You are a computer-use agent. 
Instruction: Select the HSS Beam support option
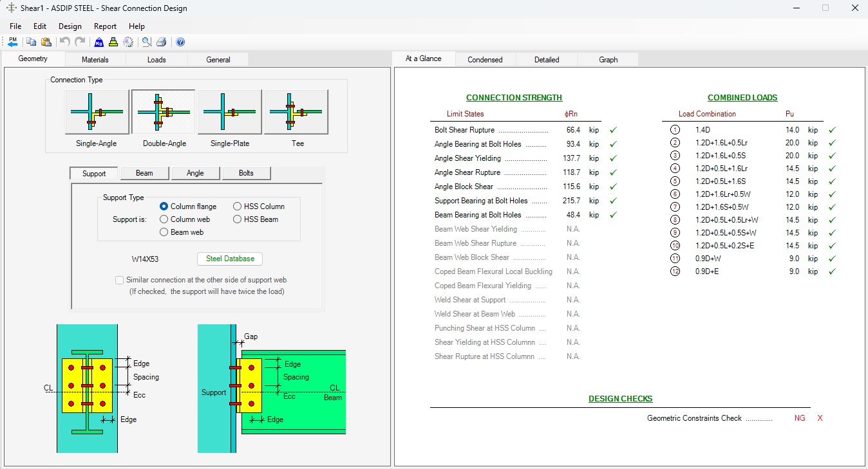[x=237, y=219]
